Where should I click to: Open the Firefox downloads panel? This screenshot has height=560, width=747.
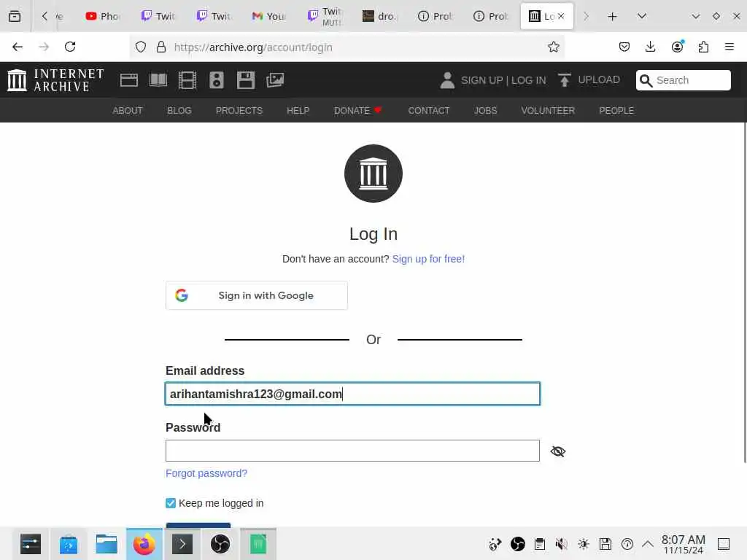tap(650, 47)
